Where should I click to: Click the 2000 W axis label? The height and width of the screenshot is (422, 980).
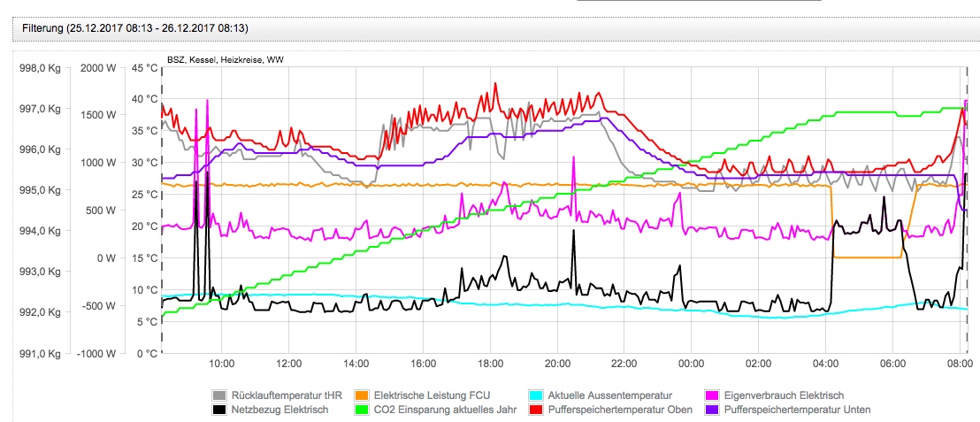[99, 67]
